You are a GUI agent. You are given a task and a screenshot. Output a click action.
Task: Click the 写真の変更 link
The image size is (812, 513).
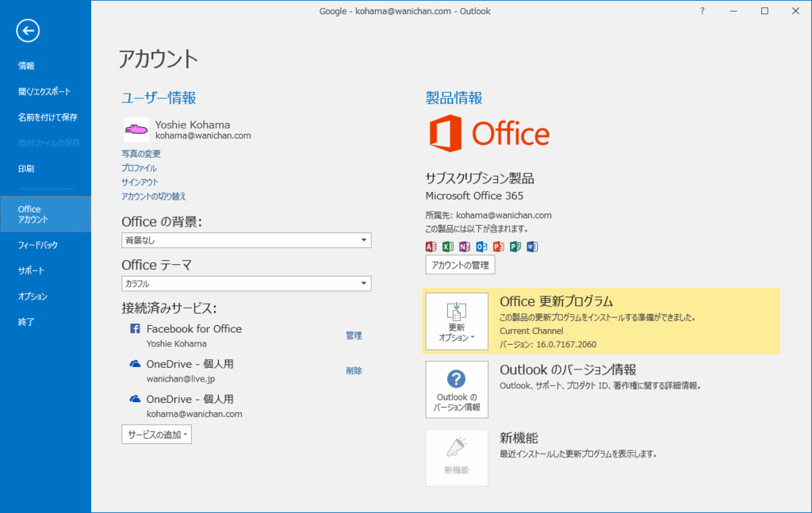click(141, 154)
